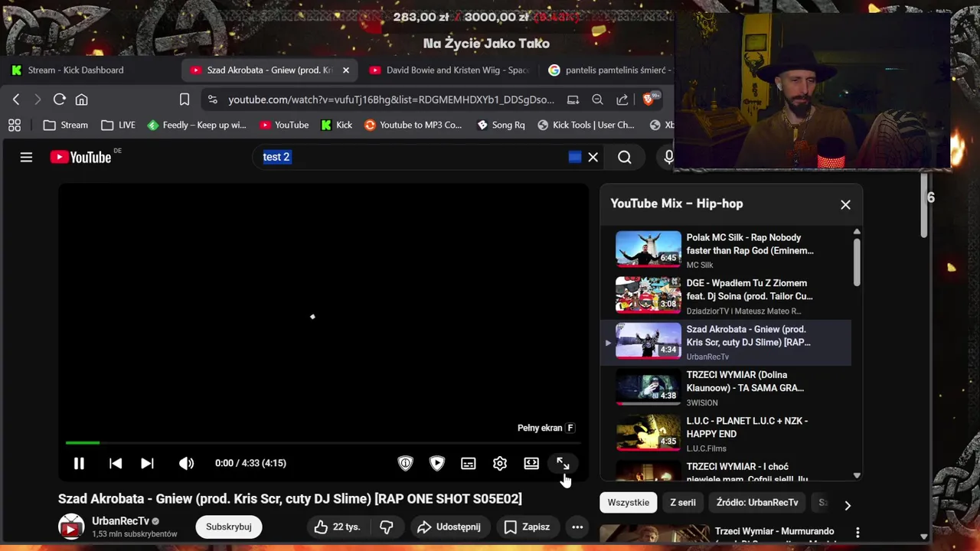
Task: Click the site settings icon in address bar
Action: click(x=213, y=99)
